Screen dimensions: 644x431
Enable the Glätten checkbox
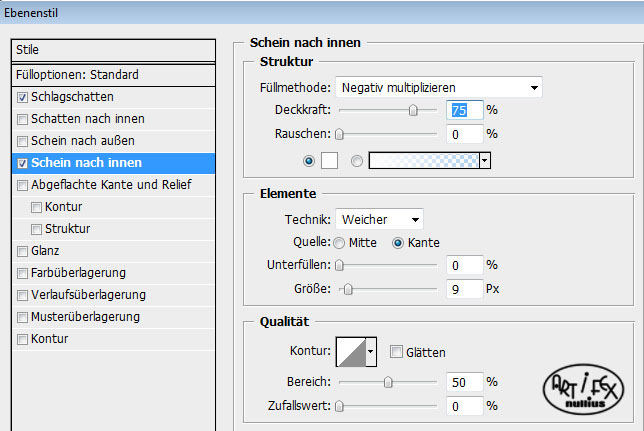[x=396, y=352]
